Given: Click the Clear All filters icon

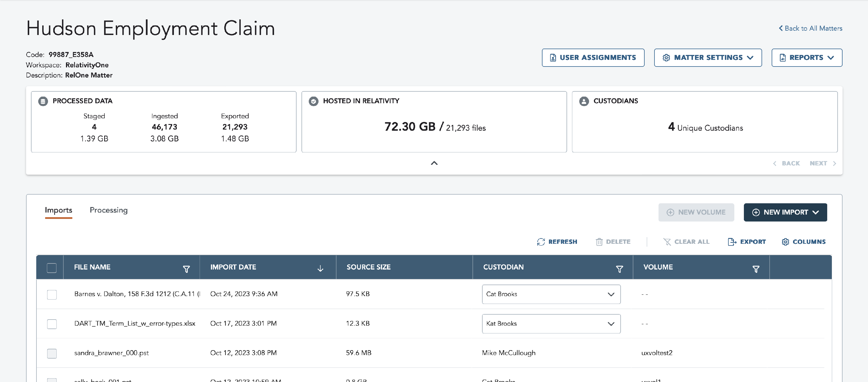Looking at the screenshot, I should 667,241.
